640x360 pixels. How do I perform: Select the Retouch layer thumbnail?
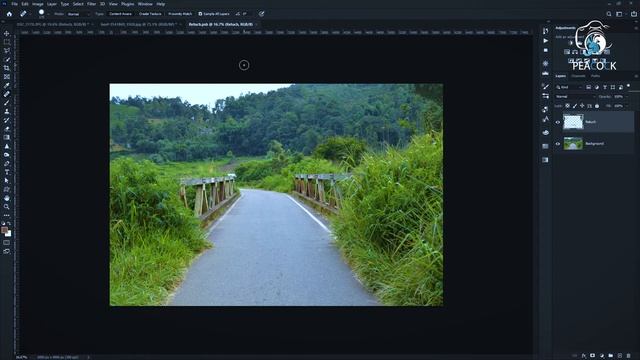(573, 122)
